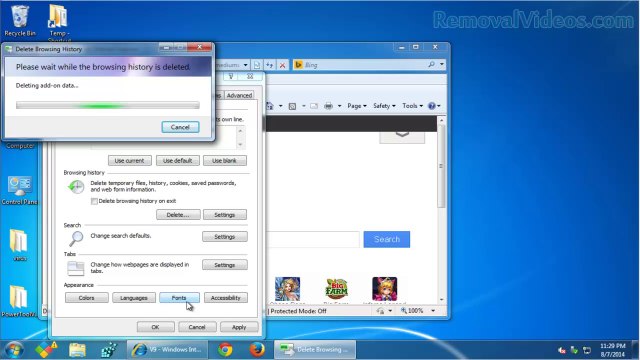
Task: Click the gray chevron box on webpage
Action: coord(402,137)
